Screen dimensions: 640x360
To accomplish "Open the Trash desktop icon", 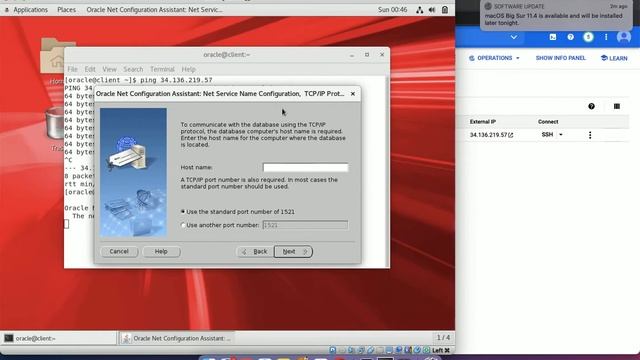I will (x=55, y=124).
